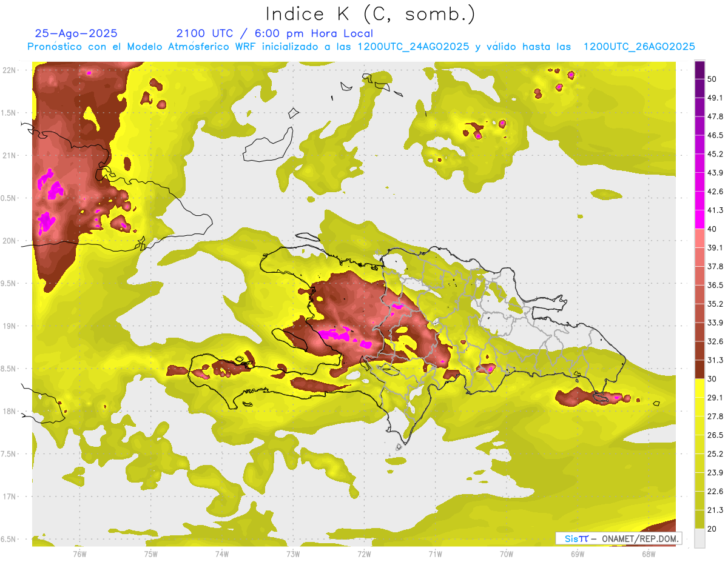Click the colorbar value label '36.5'

(715, 285)
